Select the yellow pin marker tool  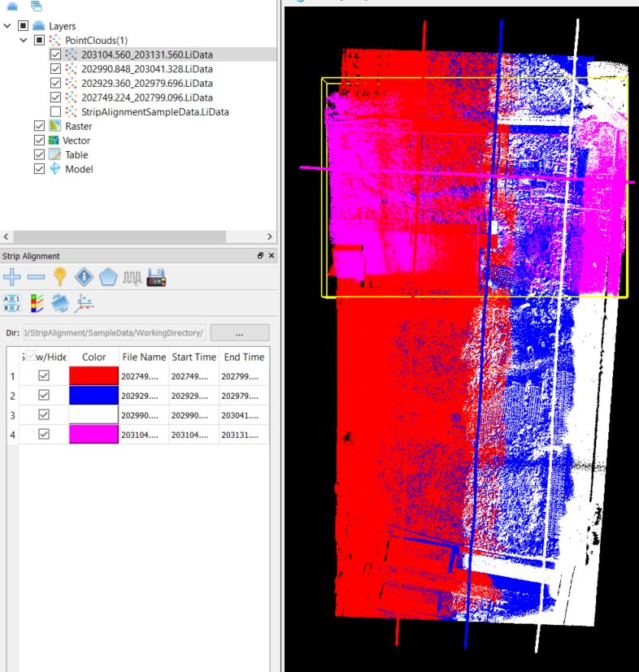(x=60, y=276)
